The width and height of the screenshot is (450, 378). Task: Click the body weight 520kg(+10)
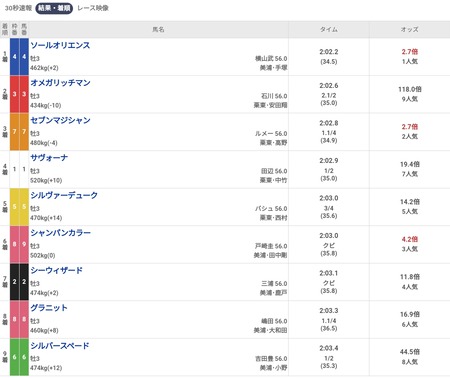46,181
